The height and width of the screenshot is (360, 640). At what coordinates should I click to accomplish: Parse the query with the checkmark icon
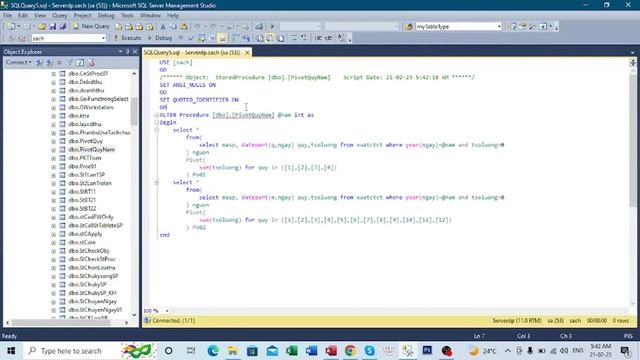pos(191,38)
